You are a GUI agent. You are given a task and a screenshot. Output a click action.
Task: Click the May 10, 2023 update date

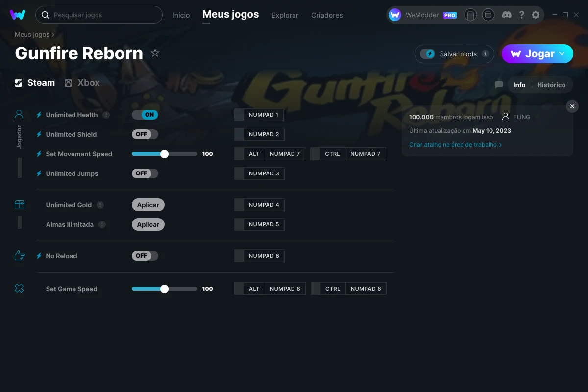pyautogui.click(x=491, y=131)
